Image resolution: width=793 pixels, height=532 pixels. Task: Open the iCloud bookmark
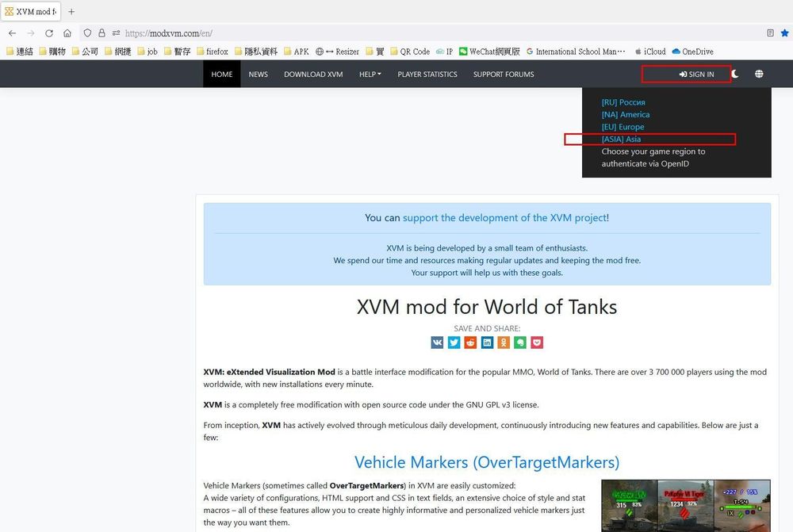coord(650,52)
